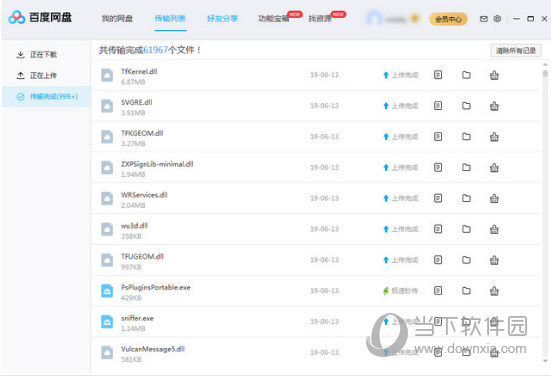
Task: Show the 正在下载 list
Action: pyautogui.click(x=37, y=54)
